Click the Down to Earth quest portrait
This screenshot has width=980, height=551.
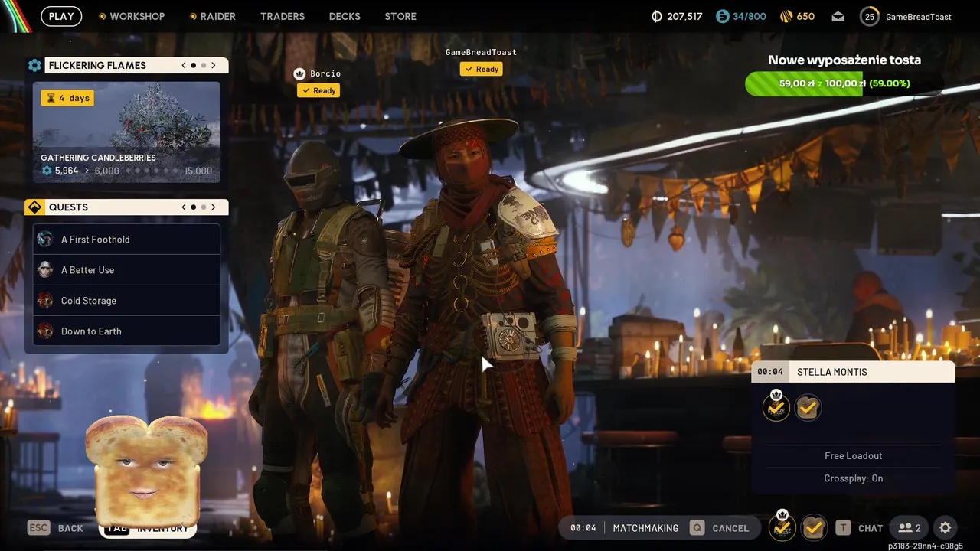45,331
